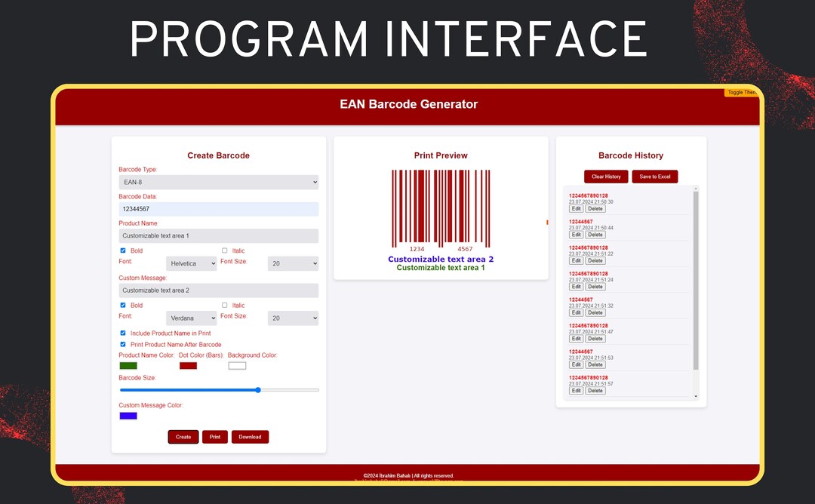Screen dimensions: 815x504
Task: Open the white Background Color swatch
Action: (x=237, y=366)
